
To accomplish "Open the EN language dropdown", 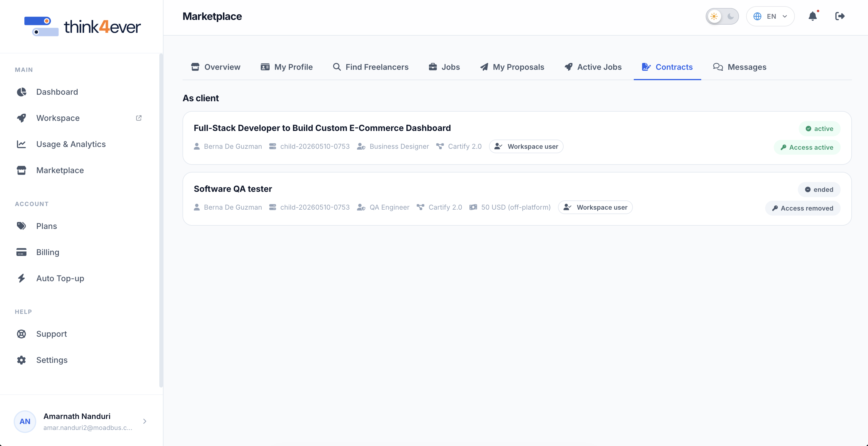I will click(x=770, y=16).
